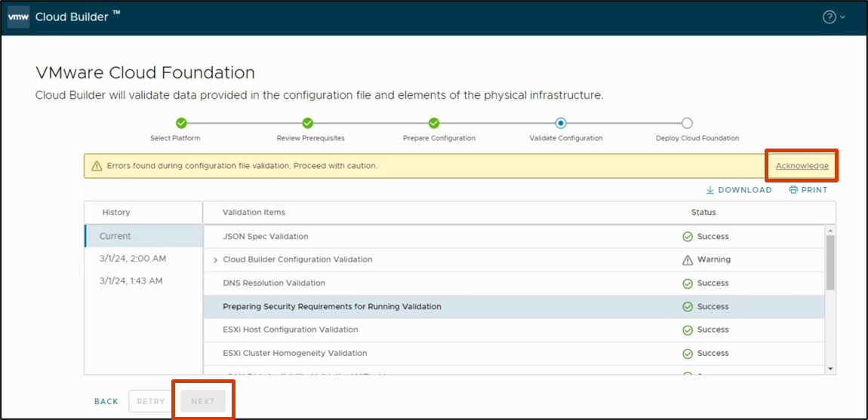
Task: Click the Status column header
Action: click(x=703, y=213)
